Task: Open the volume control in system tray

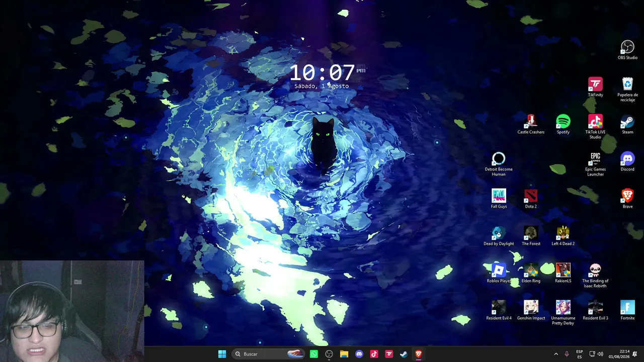Action: (x=600, y=354)
